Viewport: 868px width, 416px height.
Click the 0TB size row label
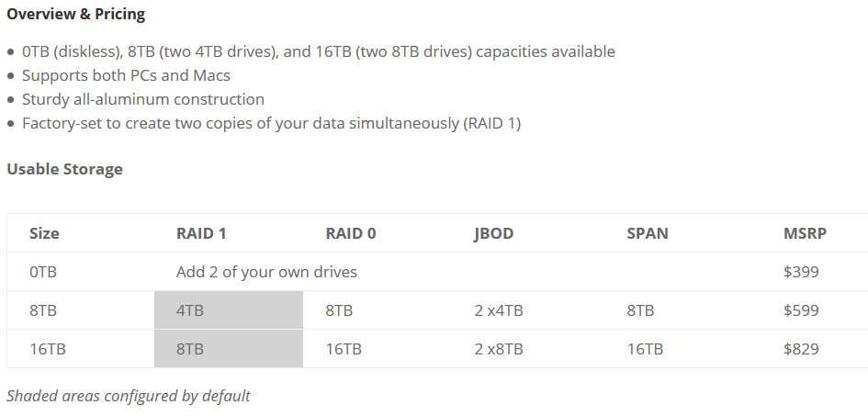point(43,272)
